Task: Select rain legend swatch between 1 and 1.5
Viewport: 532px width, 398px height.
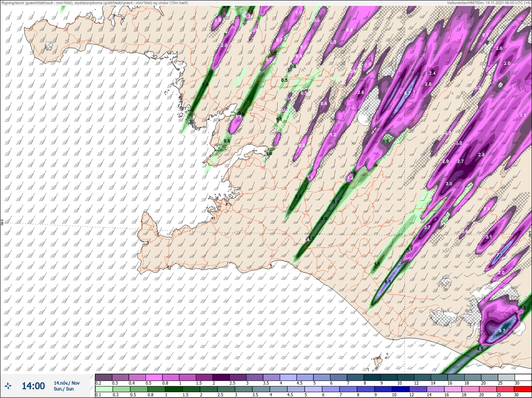Action: pos(173,389)
